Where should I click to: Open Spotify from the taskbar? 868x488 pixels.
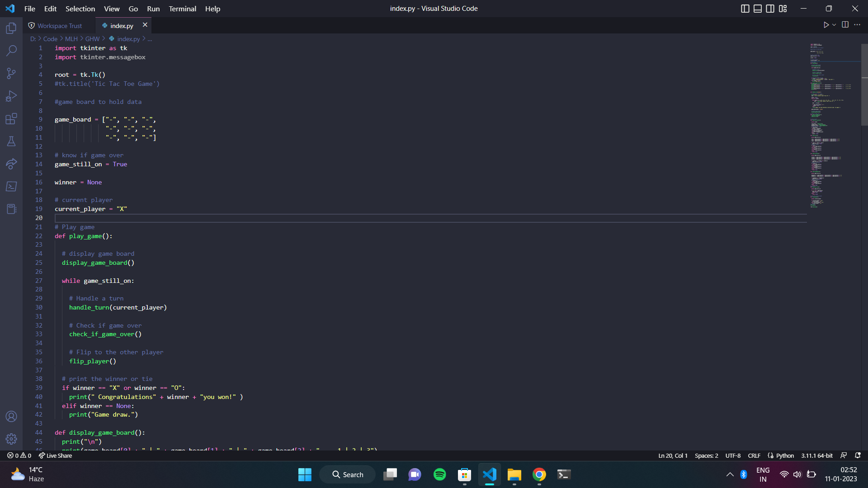pos(439,474)
